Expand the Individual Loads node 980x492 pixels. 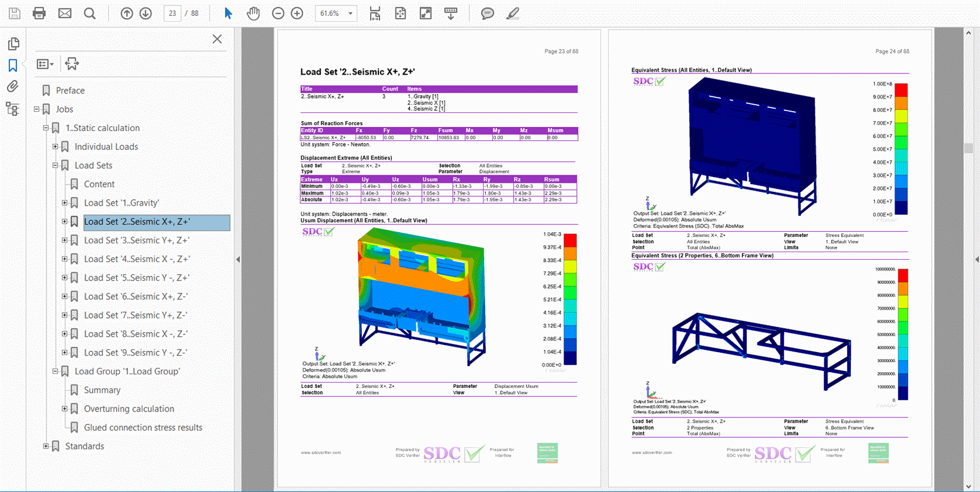coord(55,147)
